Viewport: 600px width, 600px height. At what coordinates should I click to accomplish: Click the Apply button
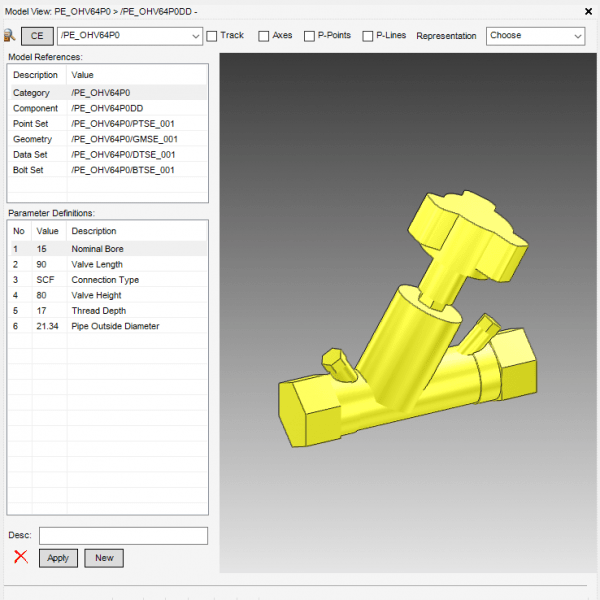point(58,558)
